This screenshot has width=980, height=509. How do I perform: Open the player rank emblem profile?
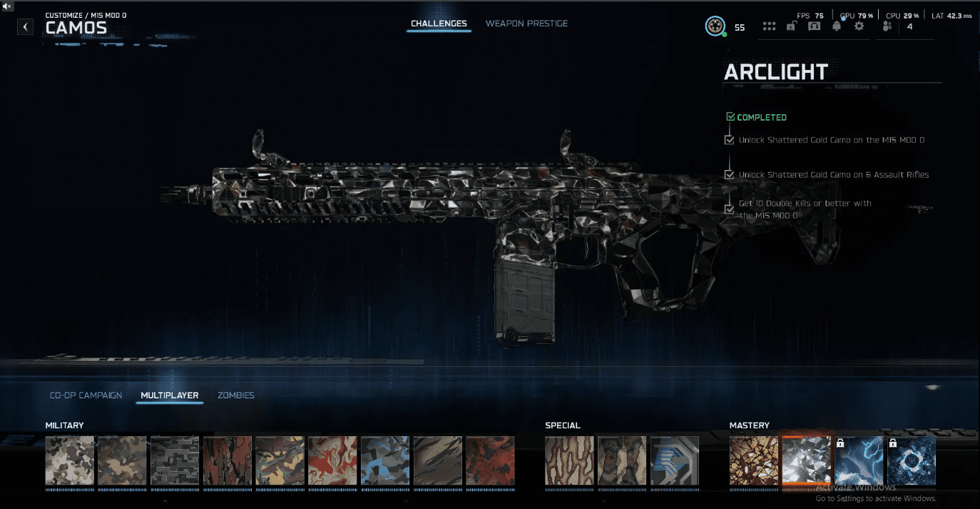click(715, 27)
